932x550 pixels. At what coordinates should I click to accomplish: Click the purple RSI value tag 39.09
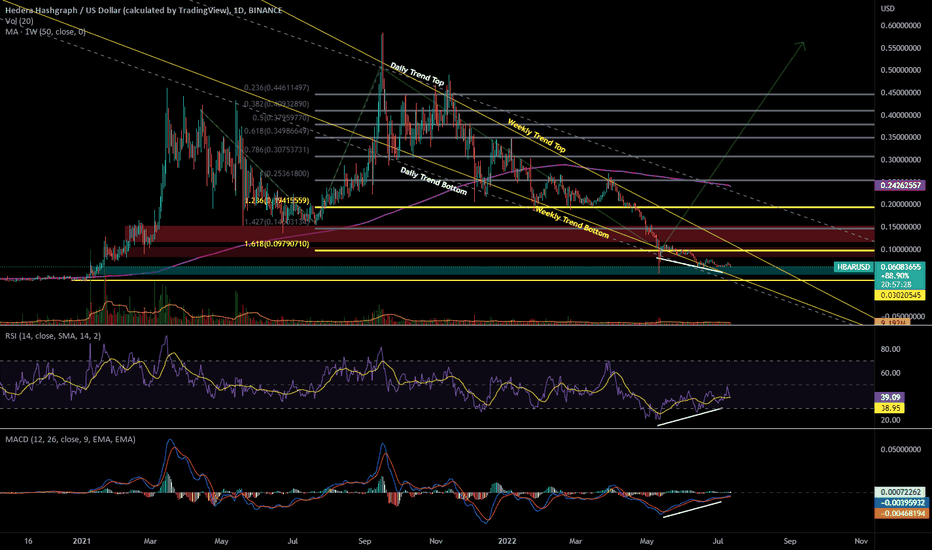point(889,397)
